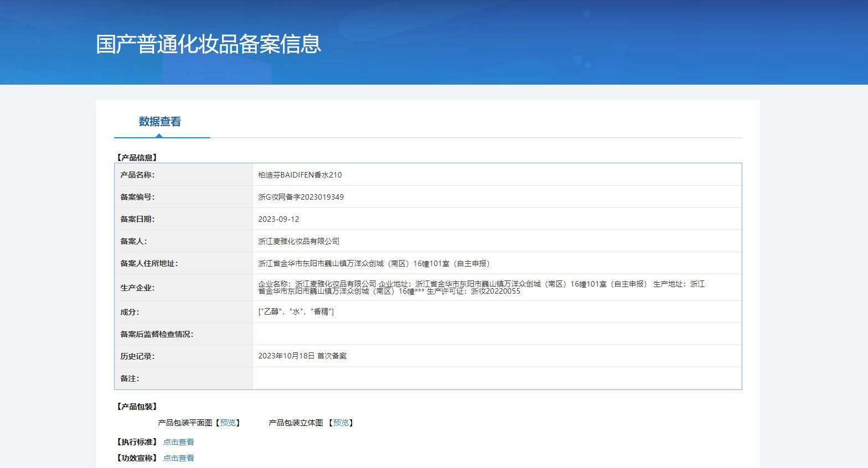868x468 pixels.
Task: Click the 历史记录: row label
Action: (x=137, y=356)
